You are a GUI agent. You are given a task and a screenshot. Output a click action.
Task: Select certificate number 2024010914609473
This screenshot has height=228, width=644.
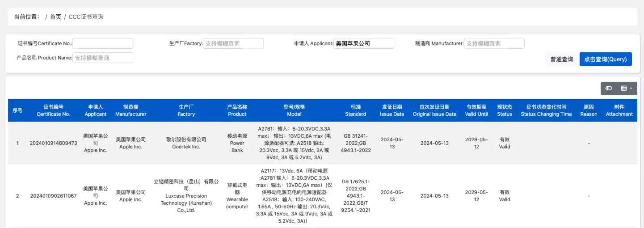pos(53,143)
